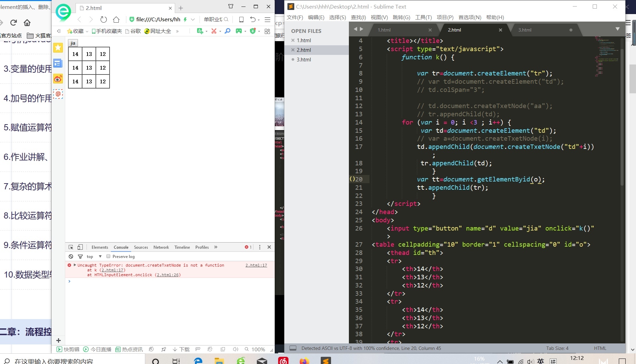Image resolution: width=636 pixels, height=364 pixels.
Task: Open Sublime 文件(F) menu
Action: point(295,17)
